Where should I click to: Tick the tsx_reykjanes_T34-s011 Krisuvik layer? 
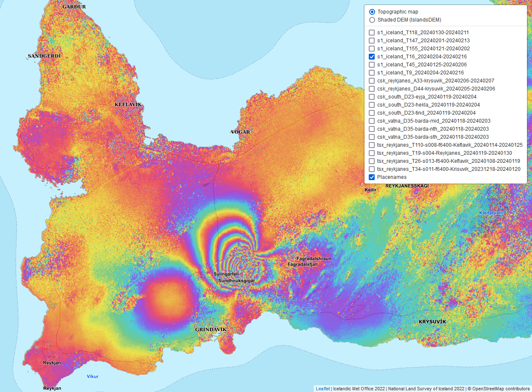(372, 169)
